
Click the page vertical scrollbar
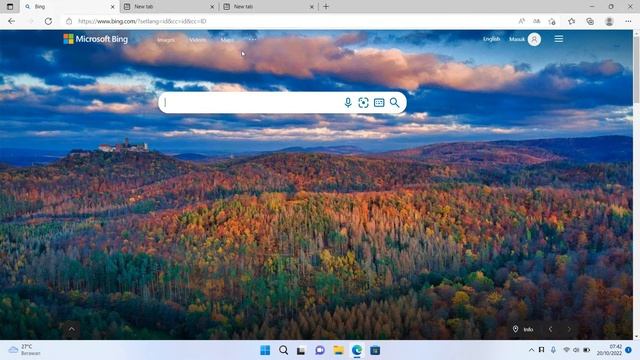(636, 184)
